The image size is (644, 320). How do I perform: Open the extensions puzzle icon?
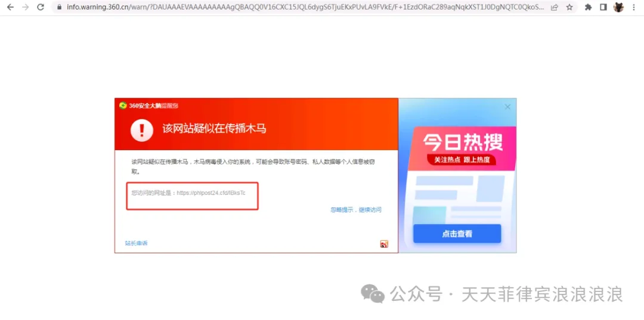click(x=588, y=7)
